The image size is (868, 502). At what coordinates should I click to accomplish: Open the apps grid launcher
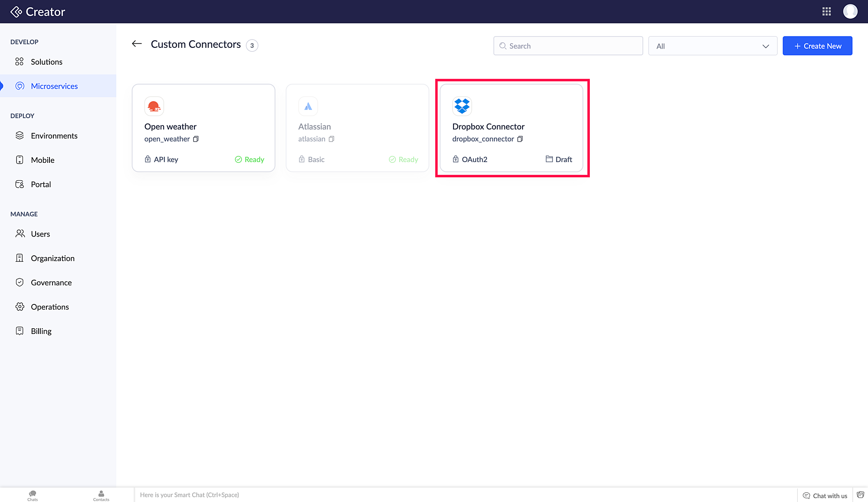pos(826,12)
